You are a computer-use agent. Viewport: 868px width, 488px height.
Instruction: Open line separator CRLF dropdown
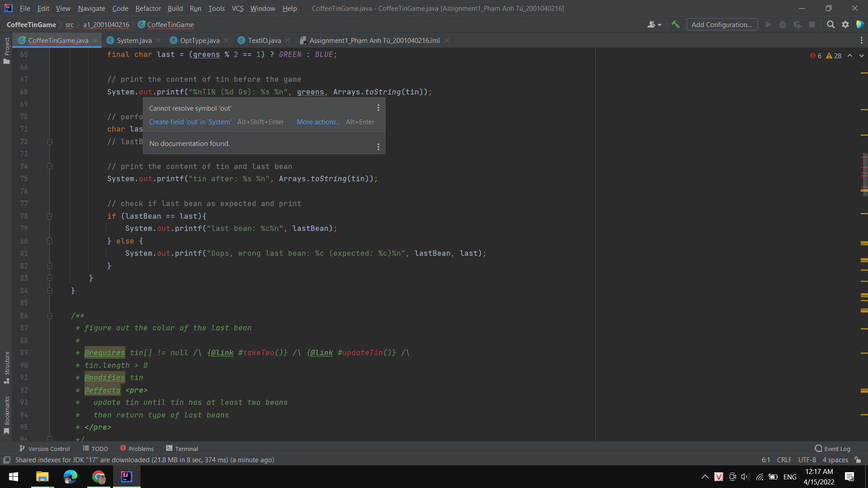click(784, 460)
